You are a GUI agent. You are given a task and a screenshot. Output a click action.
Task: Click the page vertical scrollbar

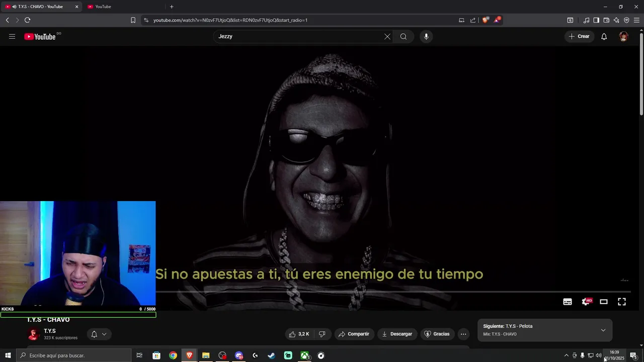coord(641,73)
